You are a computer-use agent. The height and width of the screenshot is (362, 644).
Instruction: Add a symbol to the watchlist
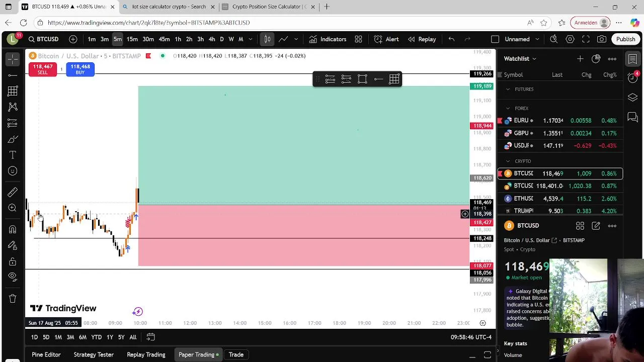point(580,59)
